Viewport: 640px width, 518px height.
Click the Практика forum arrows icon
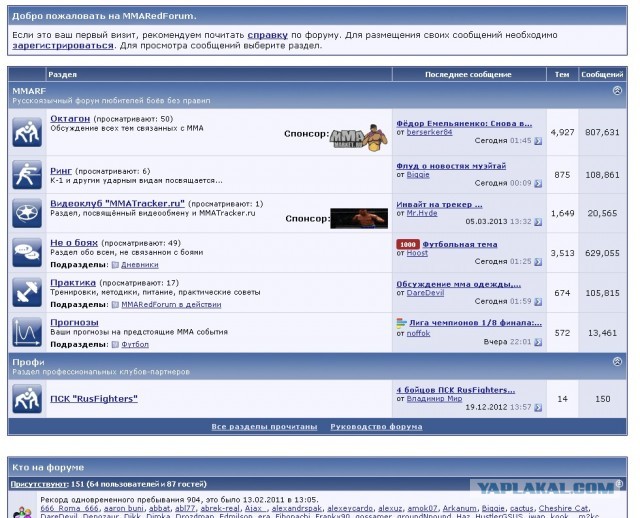pos(26,291)
